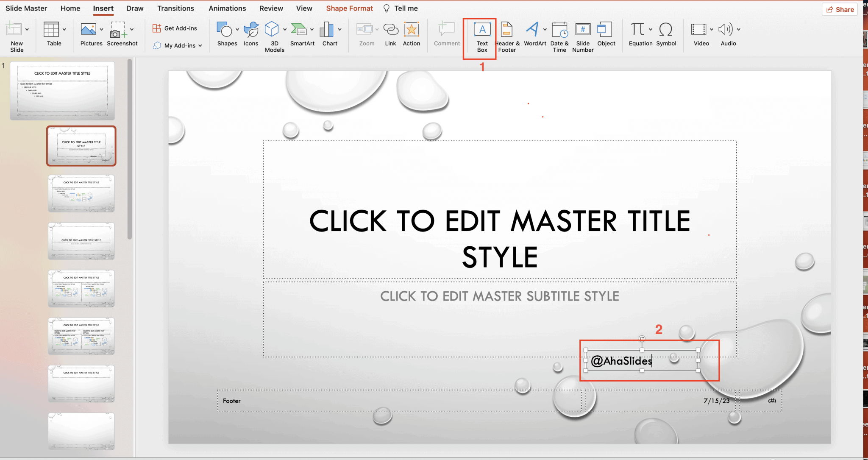Insert a Slide Number
Viewport: 868px width, 460px height.
(x=582, y=36)
